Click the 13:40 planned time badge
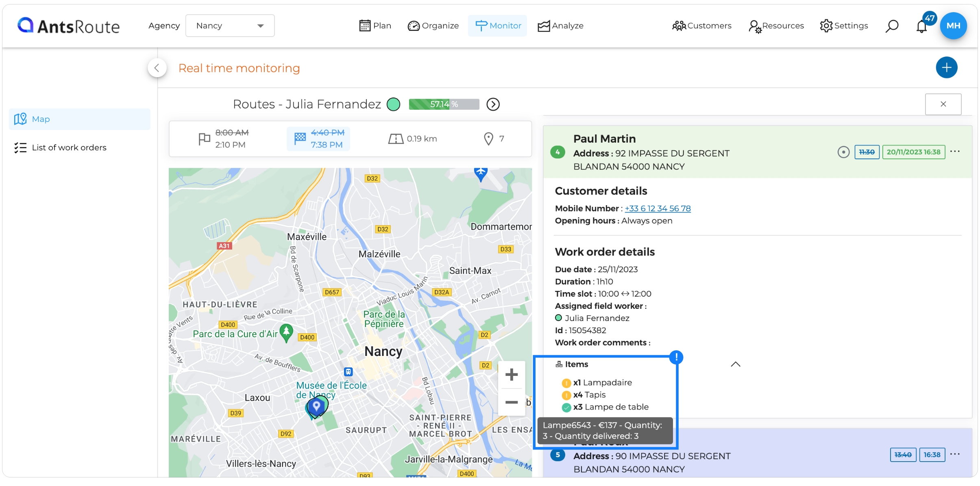The image size is (980, 486). (903, 455)
